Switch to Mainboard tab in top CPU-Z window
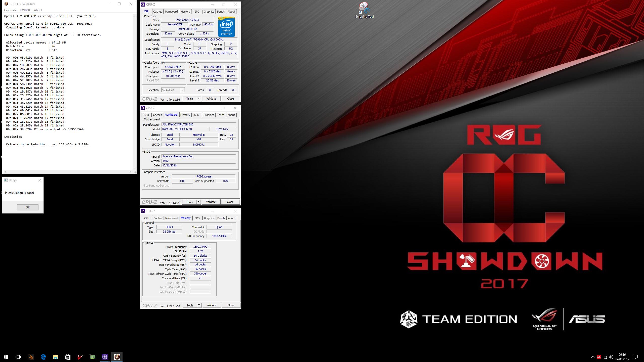644x362 pixels. coord(171,12)
